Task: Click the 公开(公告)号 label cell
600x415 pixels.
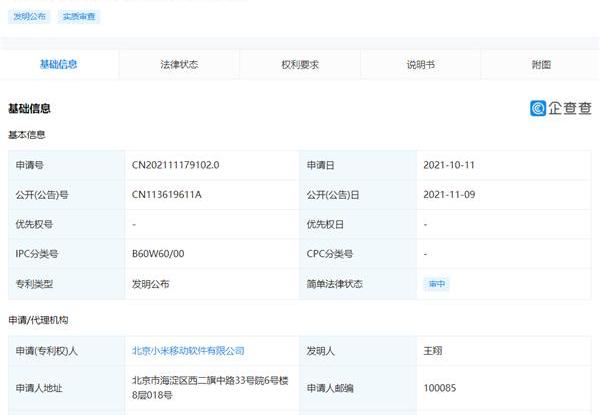Action: pyautogui.click(x=67, y=195)
